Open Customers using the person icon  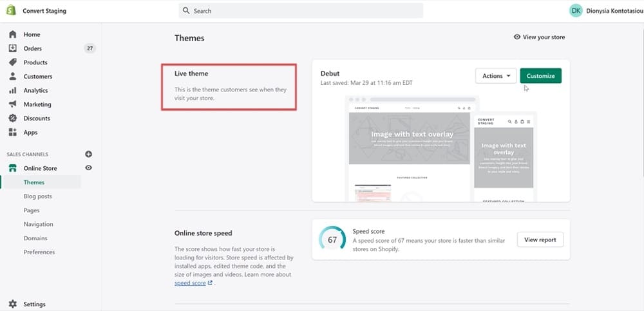(x=12, y=77)
